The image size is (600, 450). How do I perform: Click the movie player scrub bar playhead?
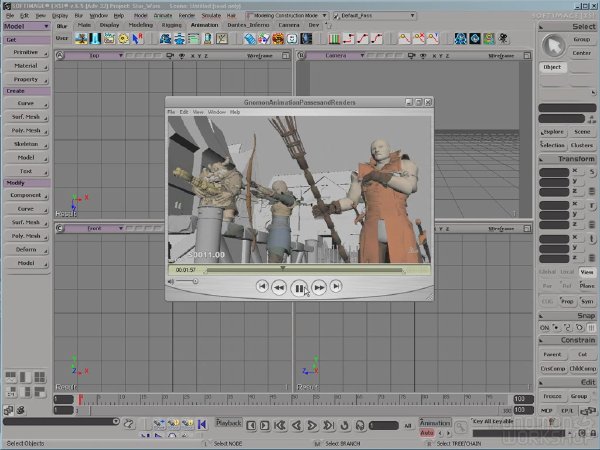(x=283, y=268)
